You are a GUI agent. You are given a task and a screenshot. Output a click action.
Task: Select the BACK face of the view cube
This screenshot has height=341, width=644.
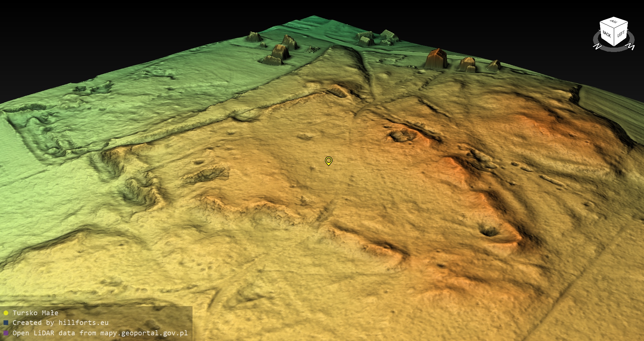606,34
